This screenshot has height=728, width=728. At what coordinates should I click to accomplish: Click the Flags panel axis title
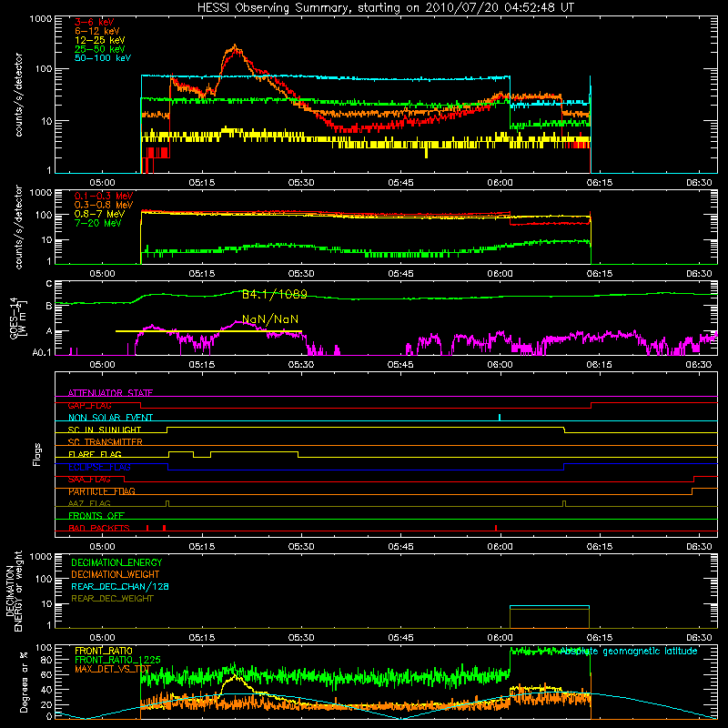tap(37, 454)
